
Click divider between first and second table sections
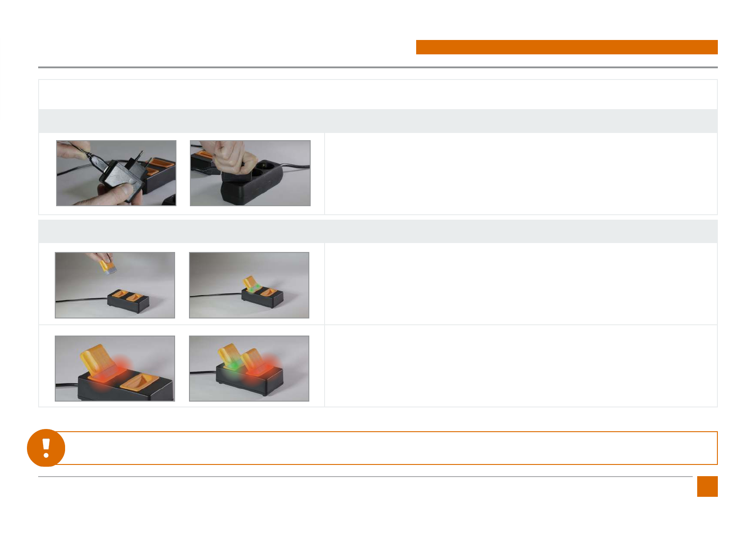378,217
